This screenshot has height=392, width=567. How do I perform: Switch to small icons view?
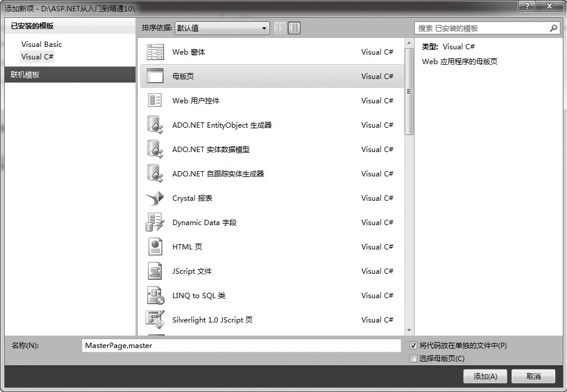pos(279,28)
